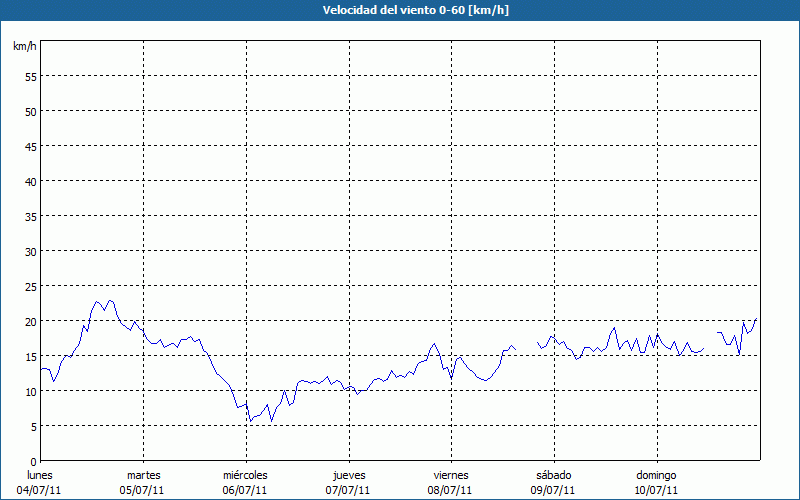800x500 pixels.
Task: Click the 06/07/11 date label
Action: pos(245,490)
